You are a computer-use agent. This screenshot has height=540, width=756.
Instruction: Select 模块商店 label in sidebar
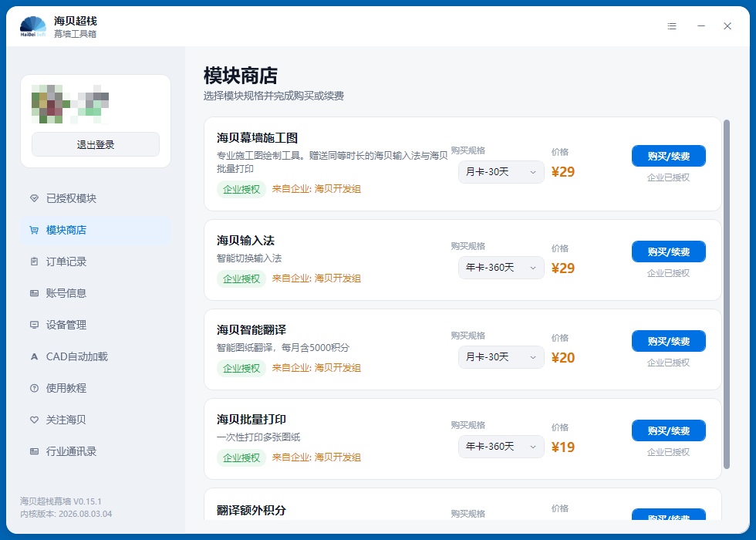pos(66,230)
